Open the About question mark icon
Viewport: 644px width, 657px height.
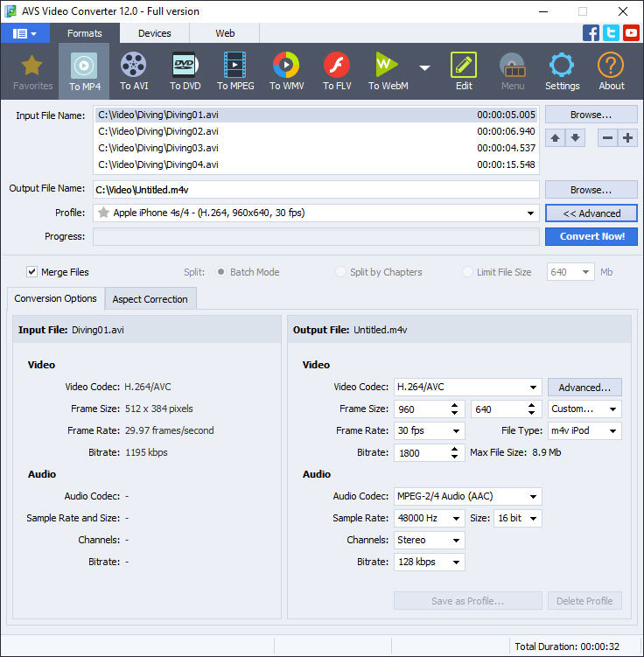[x=612, y=72]
